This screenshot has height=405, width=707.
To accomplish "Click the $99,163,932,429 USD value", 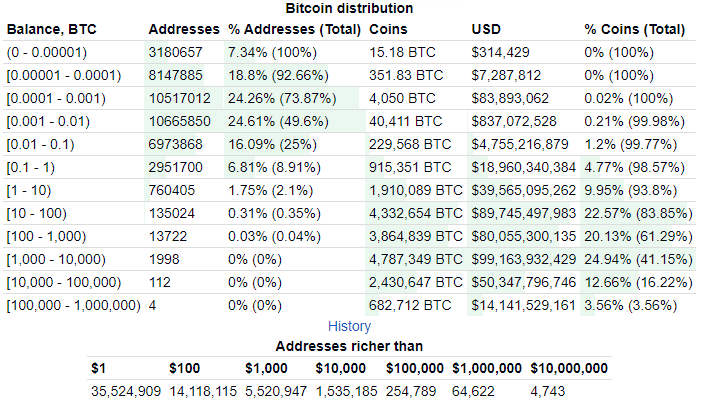I will pyautogui.click(x=524, y=258).
